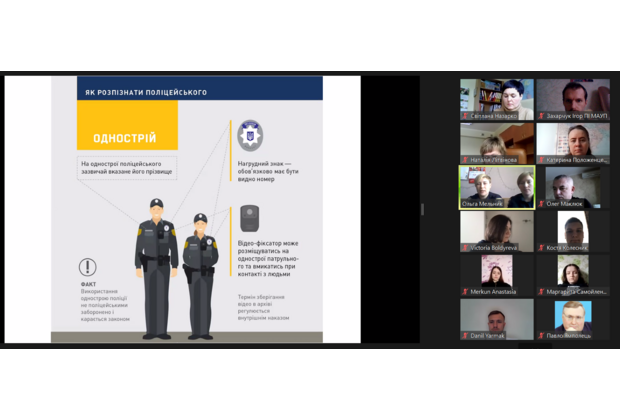This screenshot has height=420, width=620.
Task: Pick the bottom-right Павло participant tile
Action: coord(572,318)
